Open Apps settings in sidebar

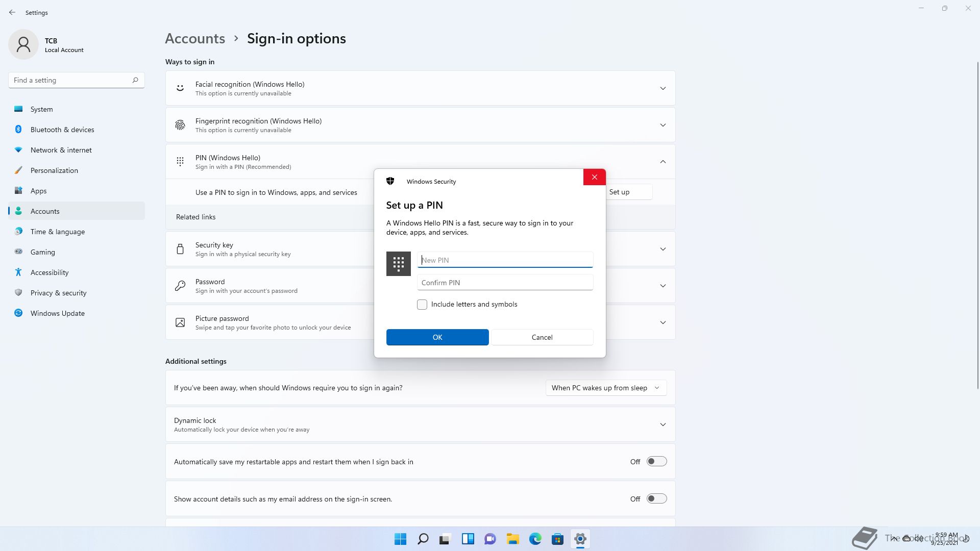pyautogui.click(x=77, y=191)
